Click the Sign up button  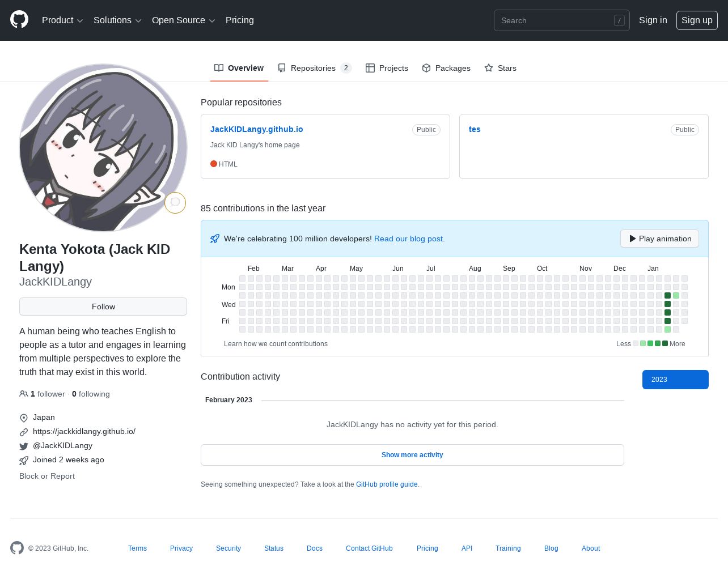[x=697, y=20]
